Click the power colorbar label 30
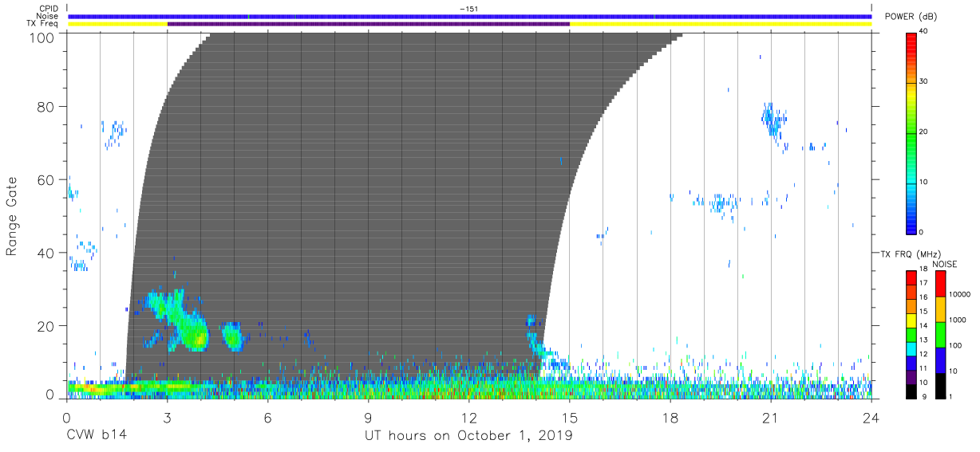This screenshot has height=452, width=980. (x=925, y=81)
